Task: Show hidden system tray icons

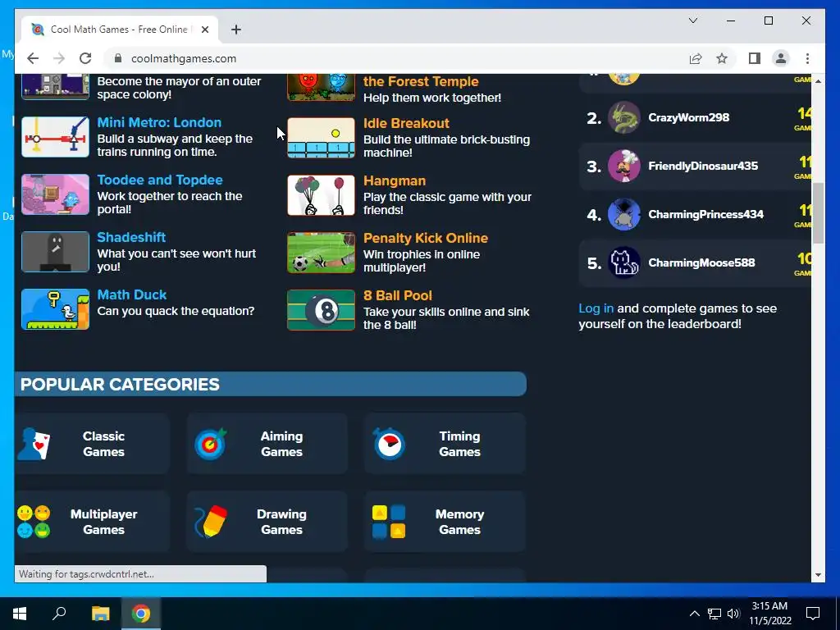Action: tap(694, 614)
